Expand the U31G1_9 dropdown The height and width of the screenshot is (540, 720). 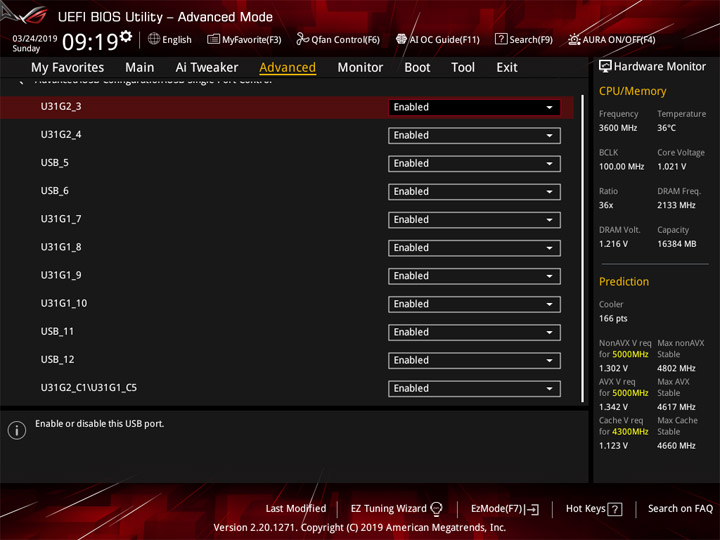pyautogui.click(x=474, y=276)
